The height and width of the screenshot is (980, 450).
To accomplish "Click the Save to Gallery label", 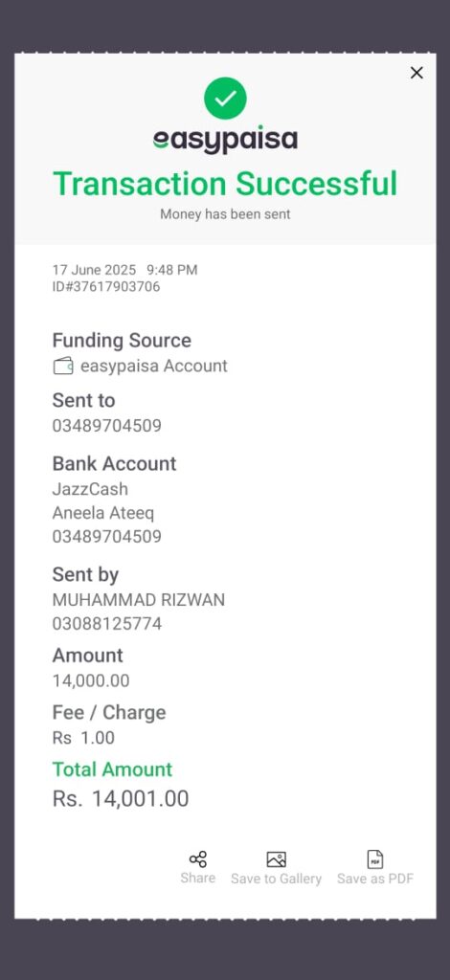I will point(277,879).
